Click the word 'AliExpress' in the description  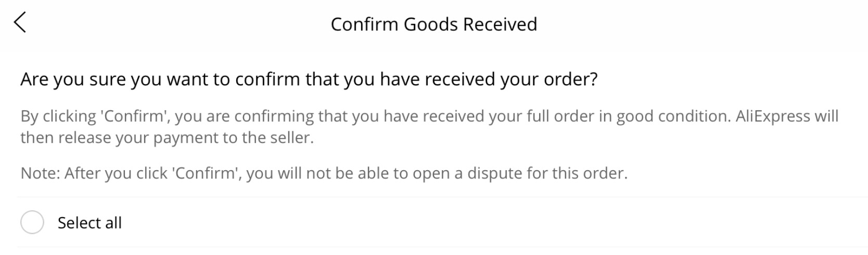772,116
